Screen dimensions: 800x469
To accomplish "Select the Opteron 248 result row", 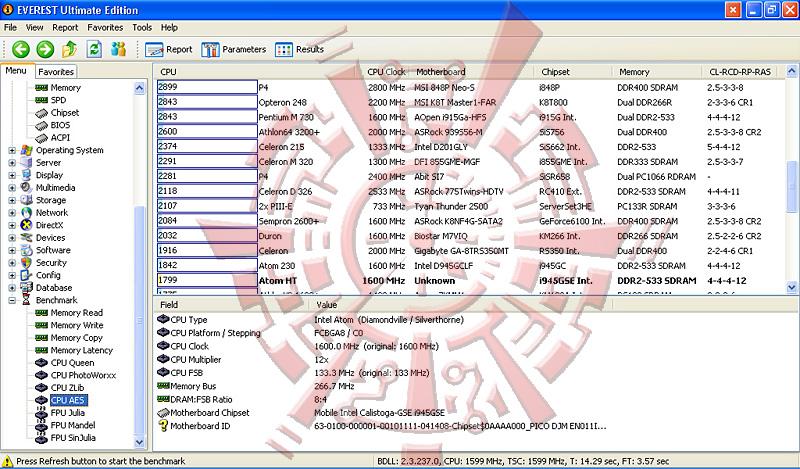I will [x=470, y=102].
